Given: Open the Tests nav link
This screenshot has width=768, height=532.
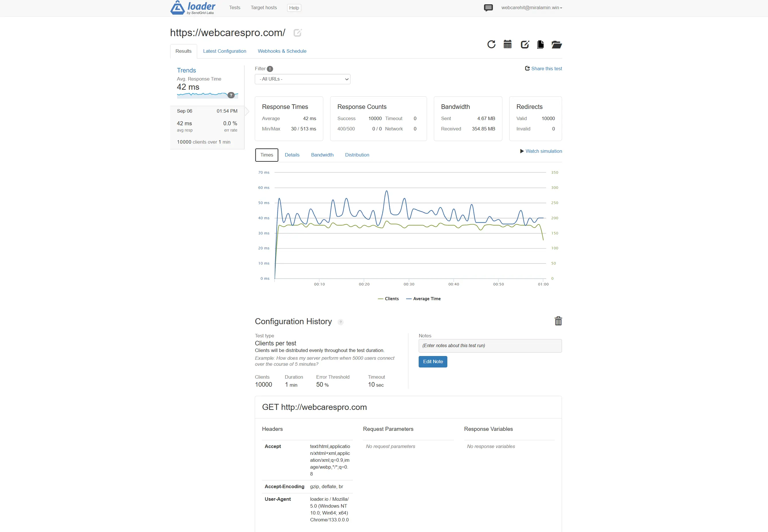Looking at the screenshot, I should pos(235,8).
